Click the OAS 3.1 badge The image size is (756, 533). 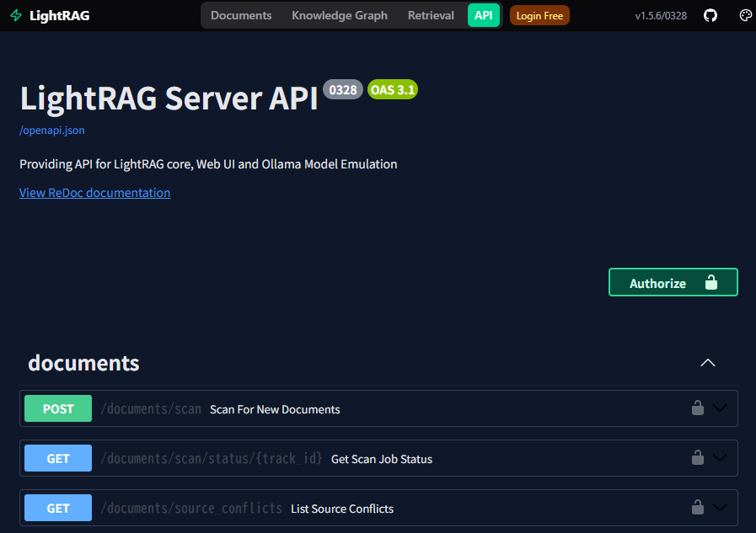pos(393,89)
